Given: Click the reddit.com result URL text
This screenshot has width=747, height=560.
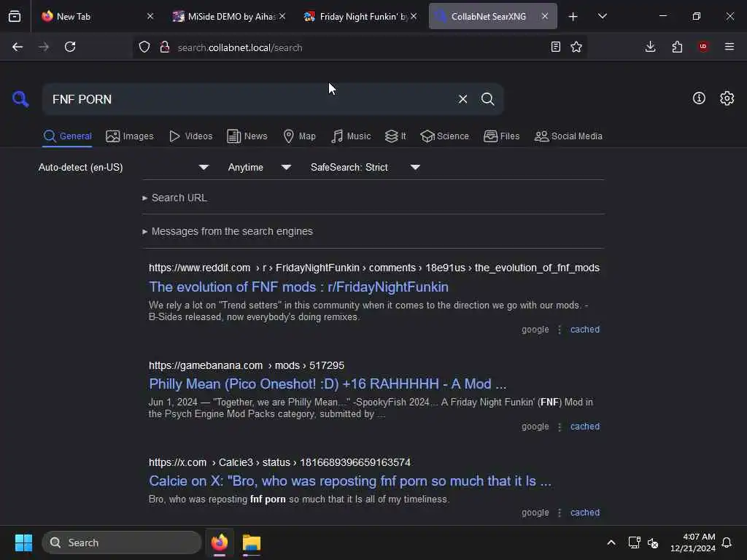Looking at the screenshot, I should (374, 268).
